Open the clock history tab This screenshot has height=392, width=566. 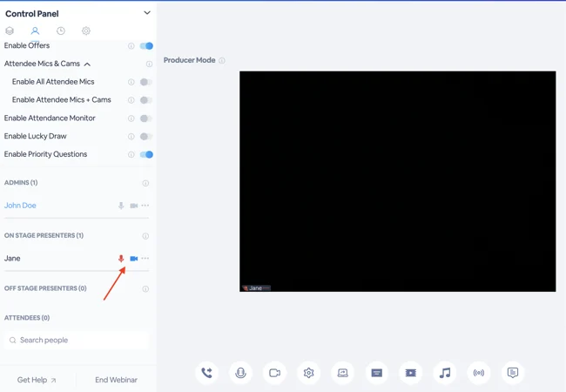[x=61, y=30]
